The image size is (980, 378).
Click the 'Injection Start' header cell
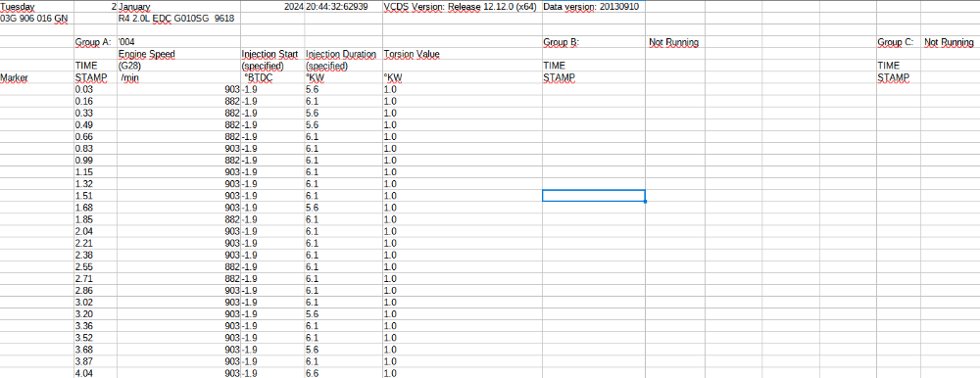(272, 55)
